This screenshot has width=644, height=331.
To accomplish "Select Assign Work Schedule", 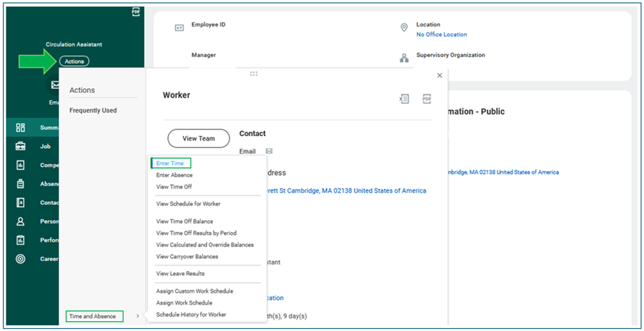I will coord(184,303).
